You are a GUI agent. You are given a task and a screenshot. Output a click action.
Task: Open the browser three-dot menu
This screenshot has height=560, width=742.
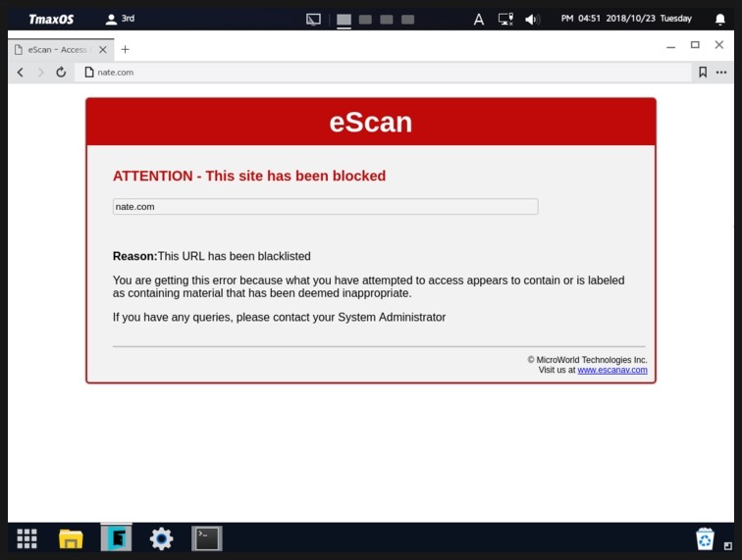(721, 73)
